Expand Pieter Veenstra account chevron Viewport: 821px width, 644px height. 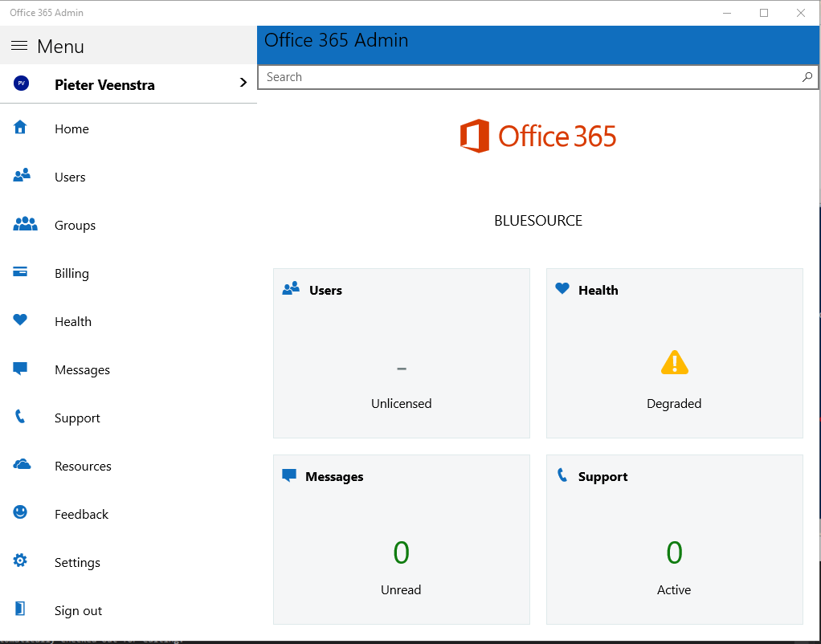pyautogui.click(x=243, y=82)
